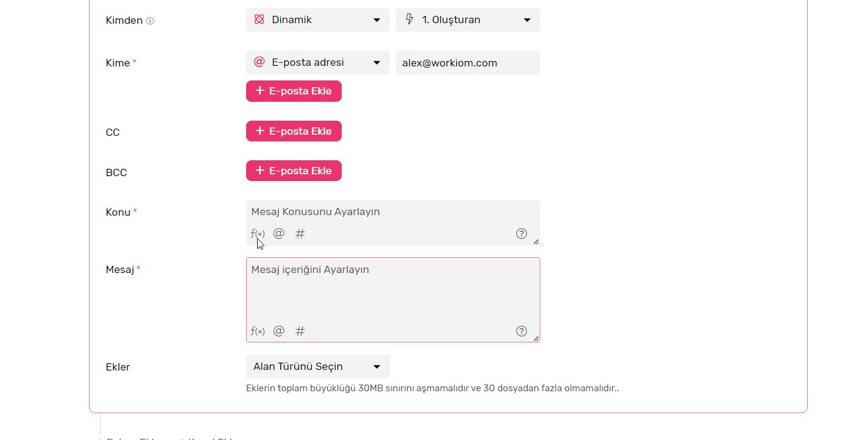This screenshot has height=440, width=868.
Task: Click the BCC label text
Action: [116, 172]
